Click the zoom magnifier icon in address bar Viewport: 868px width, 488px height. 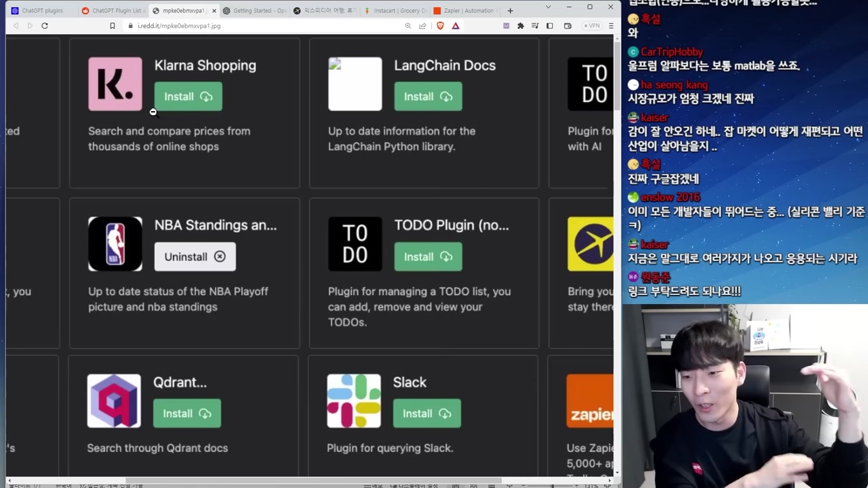pyautogui.click(x=408, y=26)
